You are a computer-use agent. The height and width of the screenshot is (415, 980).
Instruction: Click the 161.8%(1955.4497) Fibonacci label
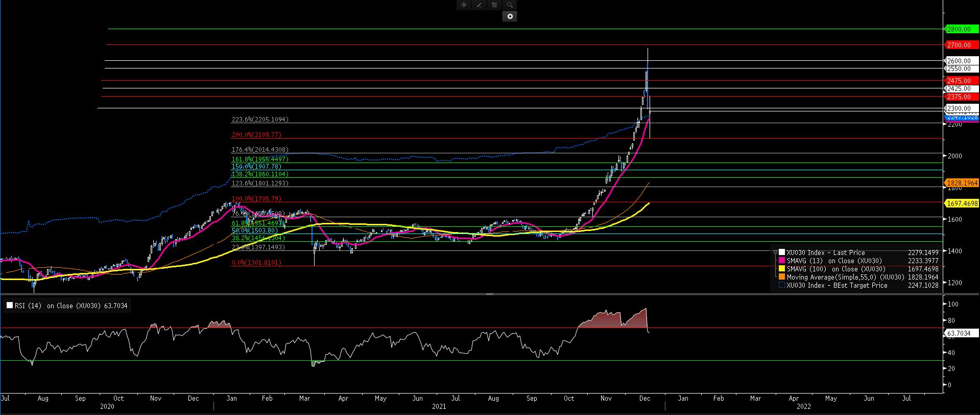(x=260, y=159)
